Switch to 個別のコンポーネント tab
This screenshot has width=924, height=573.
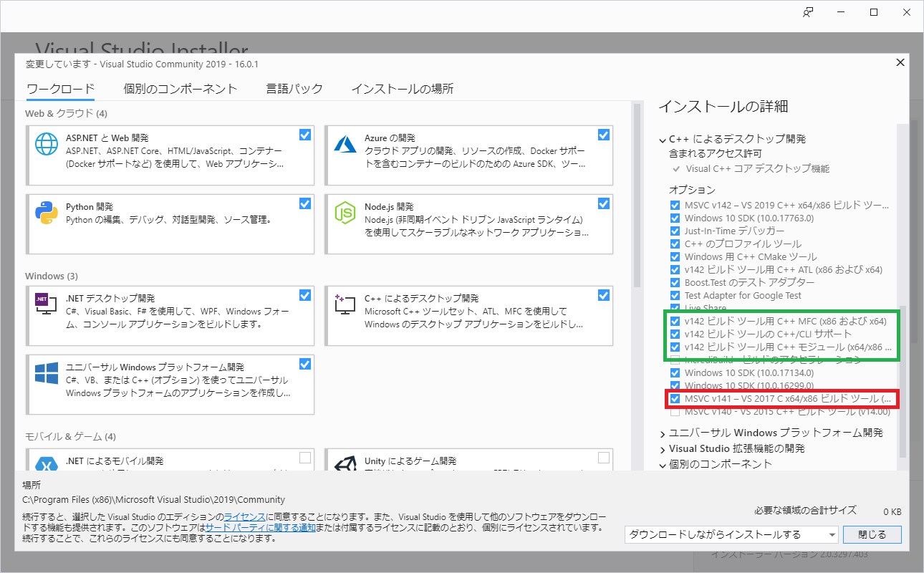[181, 89]
